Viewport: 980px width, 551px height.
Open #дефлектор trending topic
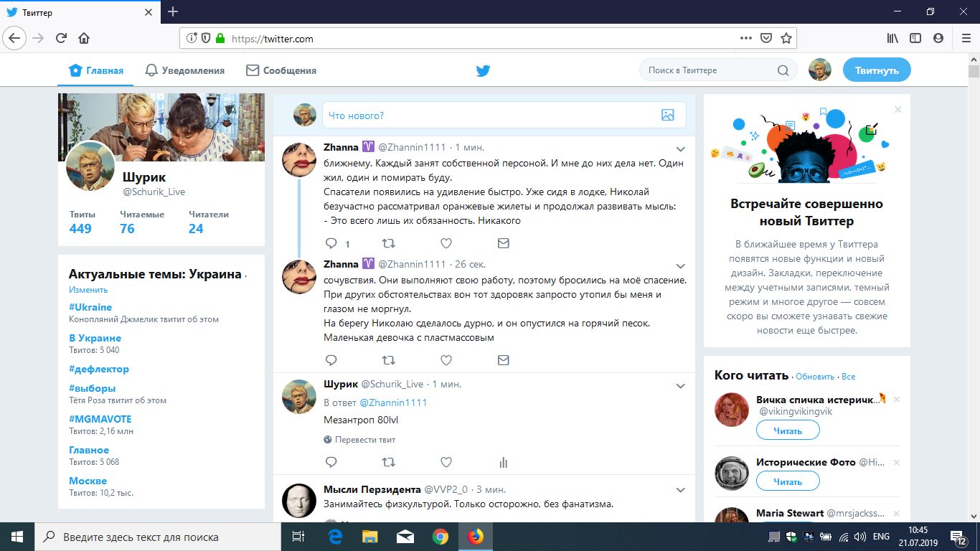99,369
